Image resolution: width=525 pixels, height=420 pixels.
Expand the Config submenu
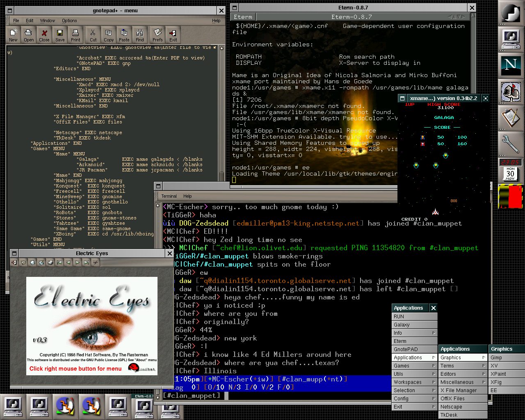(415, 399)
